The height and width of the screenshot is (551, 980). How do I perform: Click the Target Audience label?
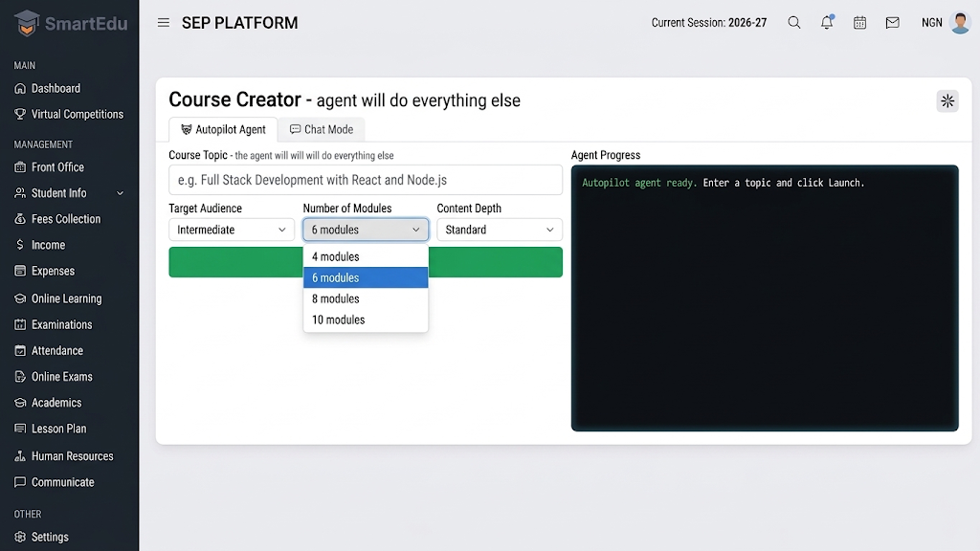tap(205, 208)
